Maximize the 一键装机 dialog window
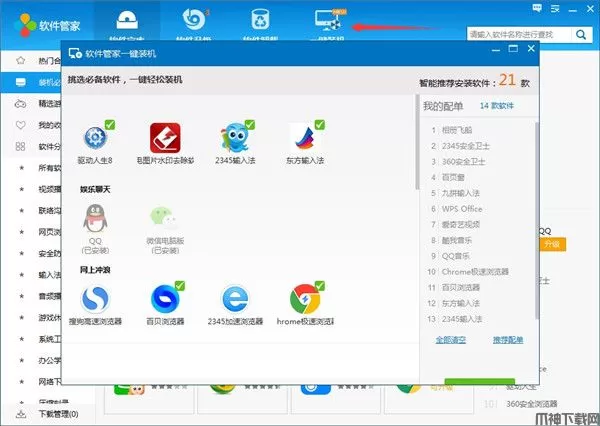This screenshot has width=600, height=426. pos(513,49)
